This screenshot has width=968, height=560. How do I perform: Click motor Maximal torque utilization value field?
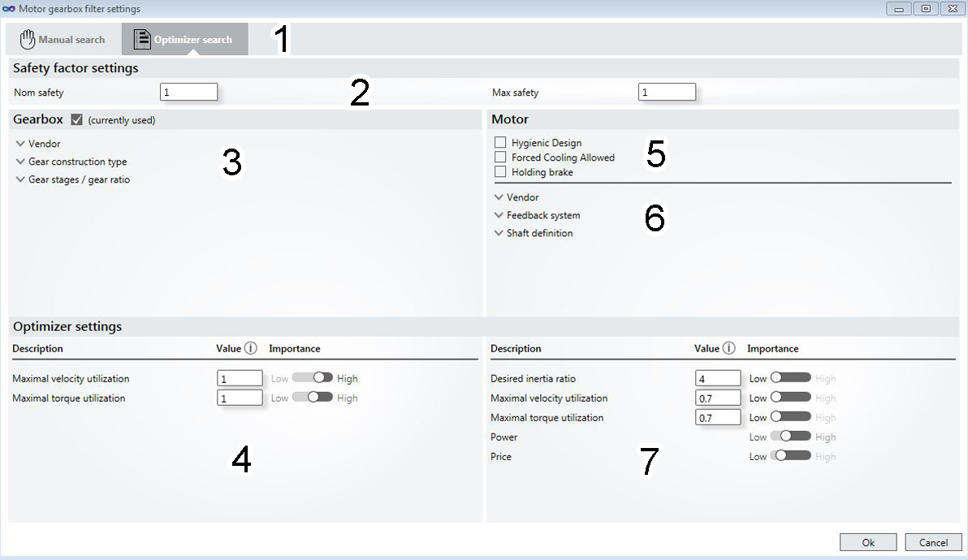pyautogui.click(x=718, y=417)
